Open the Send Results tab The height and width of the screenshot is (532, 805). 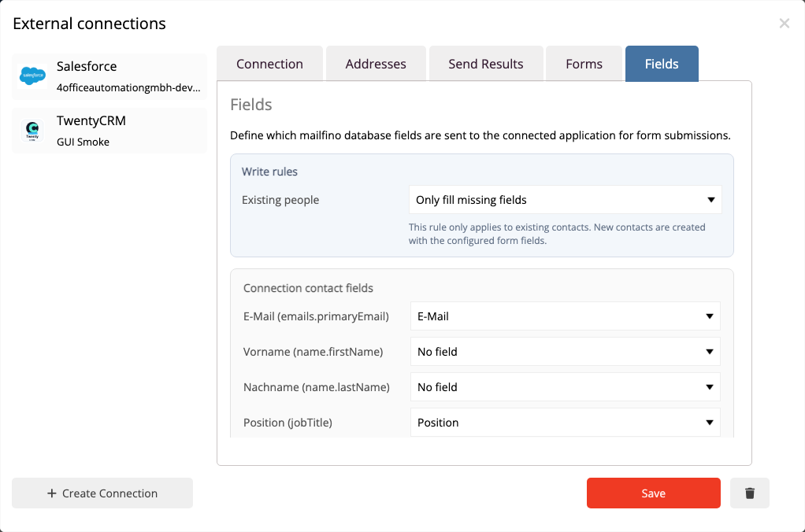point(486,64)
